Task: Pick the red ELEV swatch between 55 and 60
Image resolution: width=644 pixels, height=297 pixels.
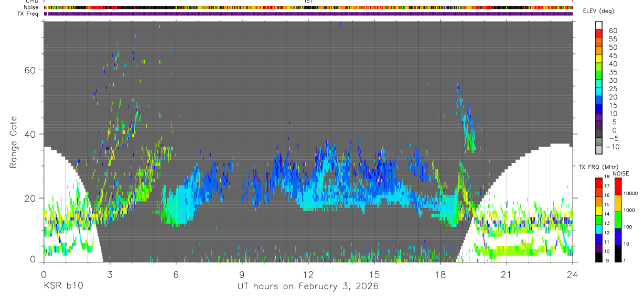Action: tap(599, 34)
